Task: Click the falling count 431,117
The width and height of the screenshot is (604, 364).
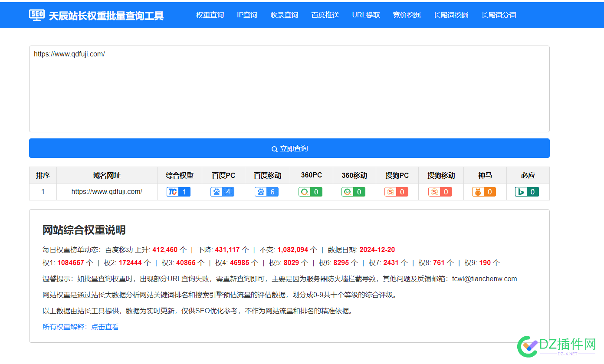Action: click(x=227, y=250)
